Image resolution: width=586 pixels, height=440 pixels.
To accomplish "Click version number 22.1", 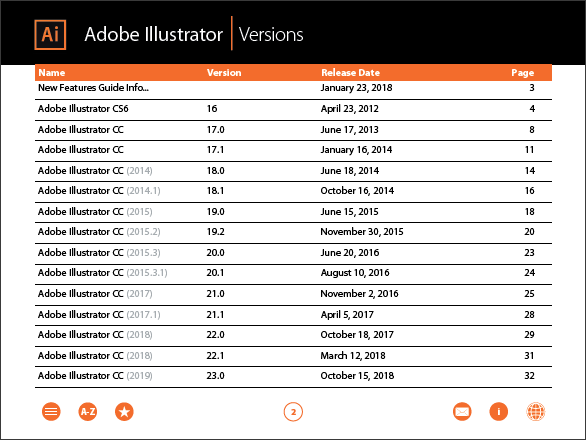I will click(x=216, y=356).
